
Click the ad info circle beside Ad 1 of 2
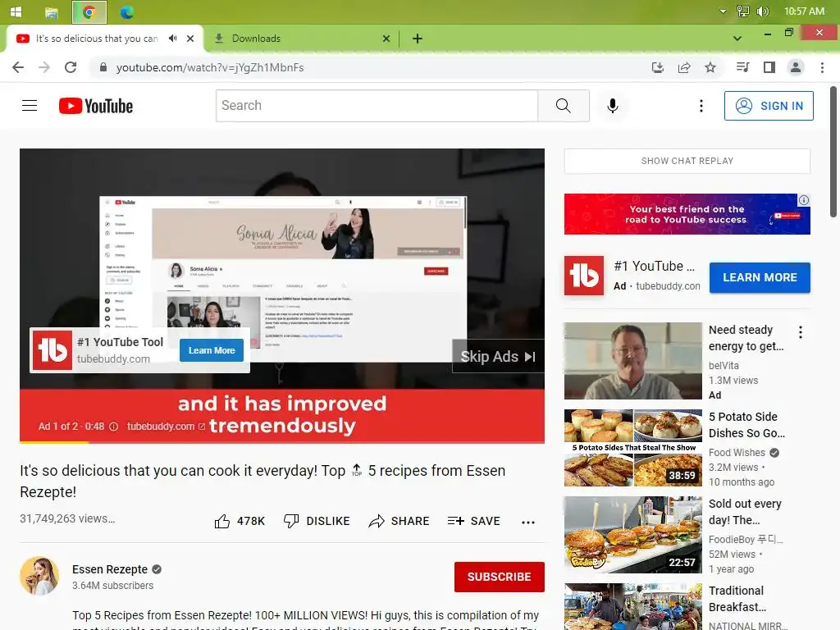tap(113, 427)
